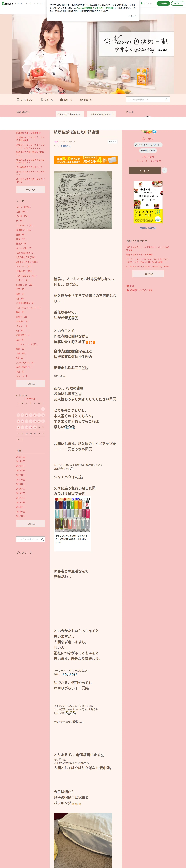Click 一覧を見る under the テーマ list
This screenshot has height=868, width=186.
click(31, 384)
